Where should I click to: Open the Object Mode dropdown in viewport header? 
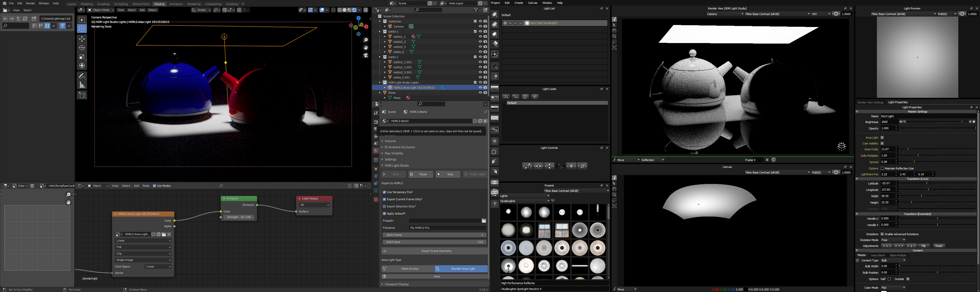(101, 10)
